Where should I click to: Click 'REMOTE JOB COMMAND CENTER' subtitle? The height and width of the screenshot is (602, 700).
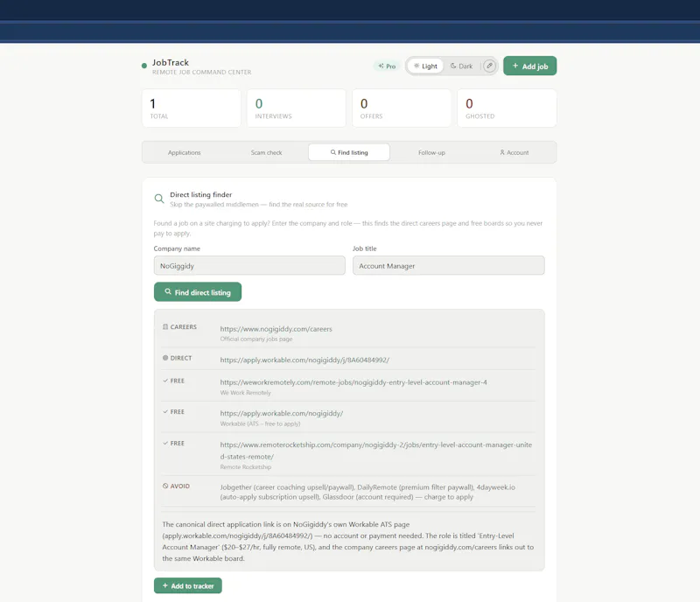(202, 72)
